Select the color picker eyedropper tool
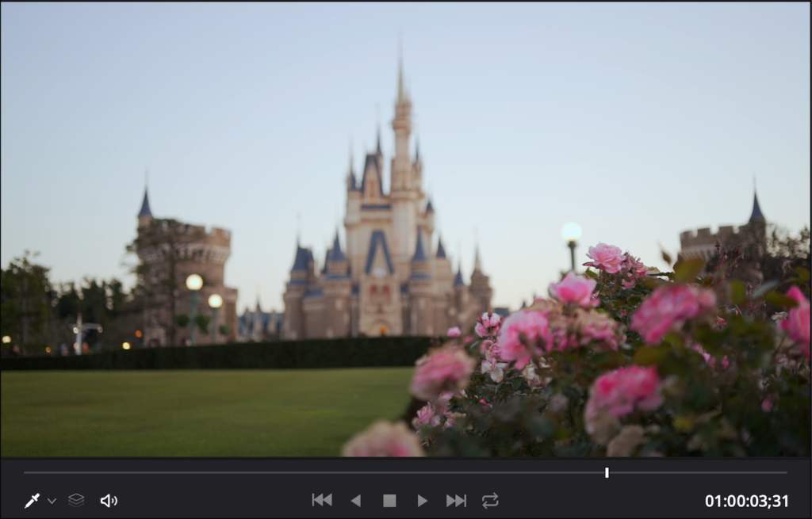 click(x=32, y=500)
